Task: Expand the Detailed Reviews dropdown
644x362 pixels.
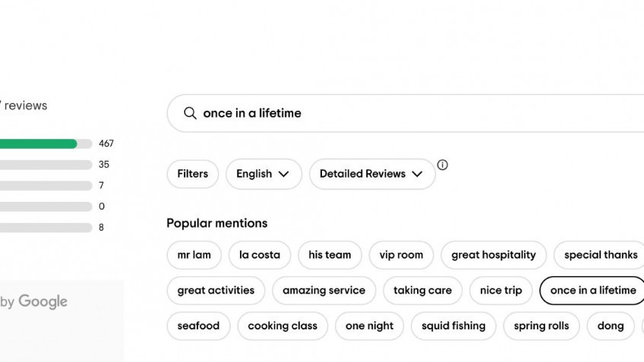Action: coord(371,174)
